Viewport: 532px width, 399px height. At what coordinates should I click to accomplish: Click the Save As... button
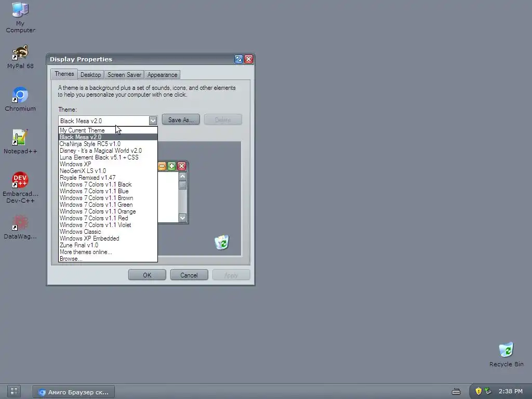(181, 120)
